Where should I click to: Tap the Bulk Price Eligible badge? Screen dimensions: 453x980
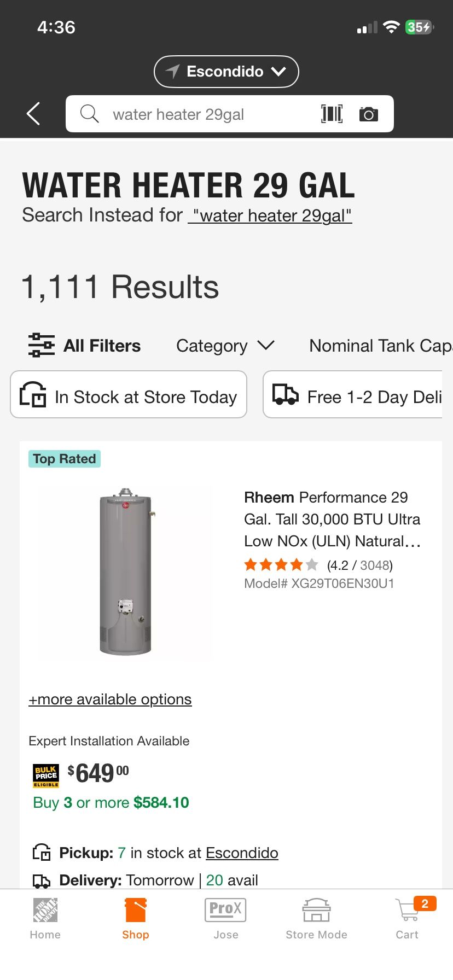tap(46, 775)
